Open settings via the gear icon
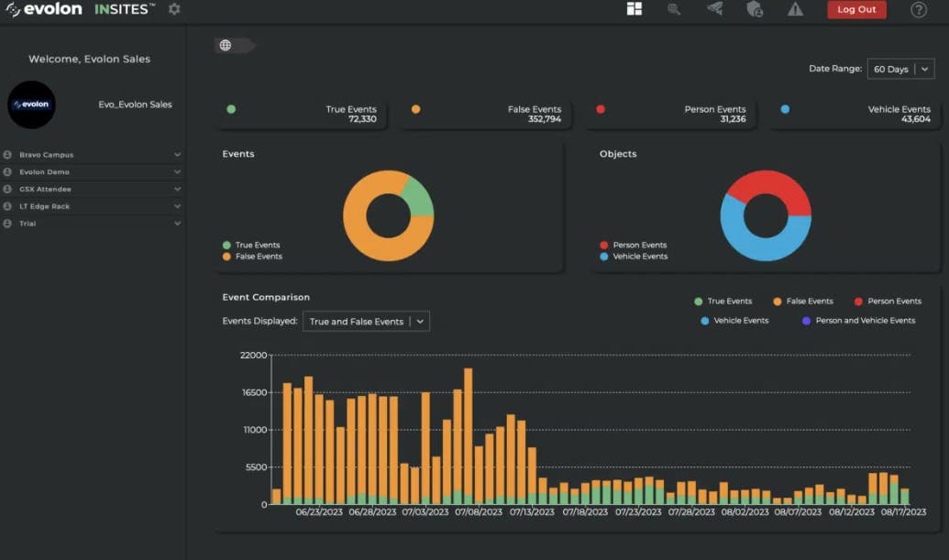This screenshot has width=949, height=560. tap(174, 9)
